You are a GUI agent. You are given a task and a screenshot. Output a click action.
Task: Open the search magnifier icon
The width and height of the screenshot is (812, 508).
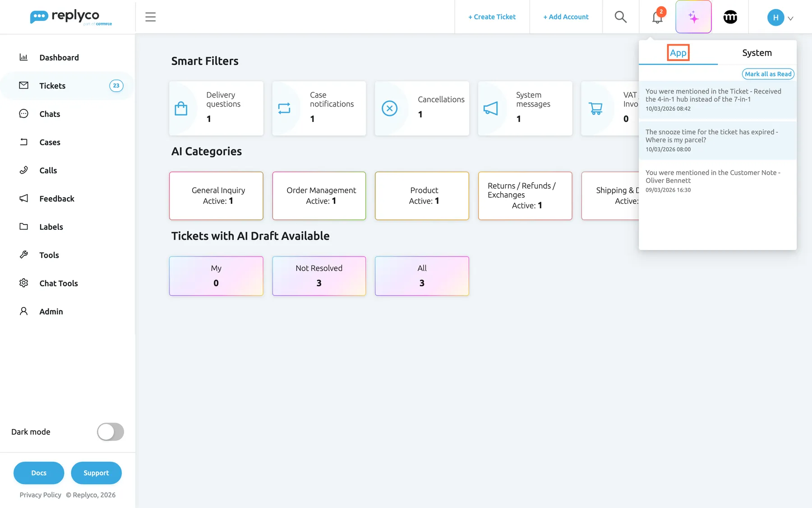pos(621,17)
